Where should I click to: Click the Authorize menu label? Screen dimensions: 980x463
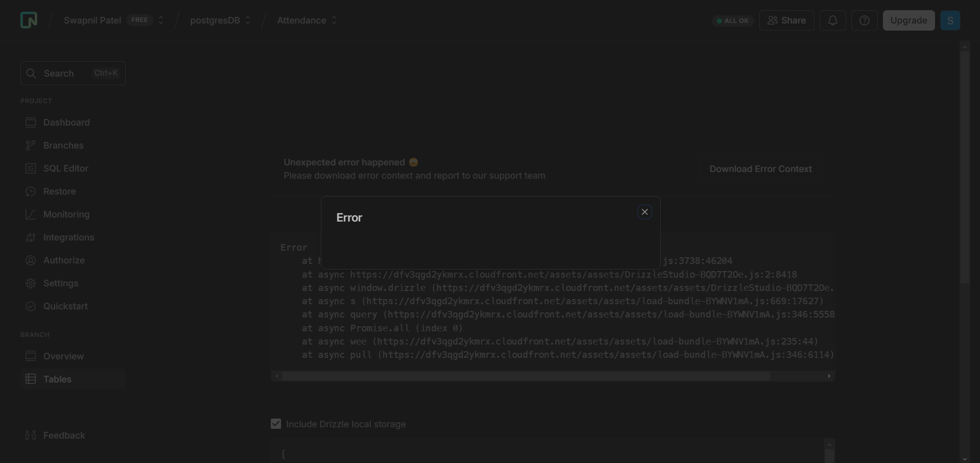(64, 260)
